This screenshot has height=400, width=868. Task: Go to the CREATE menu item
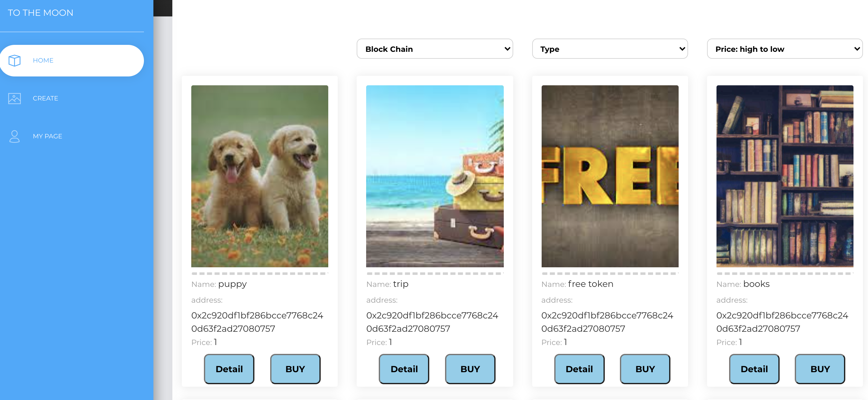click(x=45, y=99)
